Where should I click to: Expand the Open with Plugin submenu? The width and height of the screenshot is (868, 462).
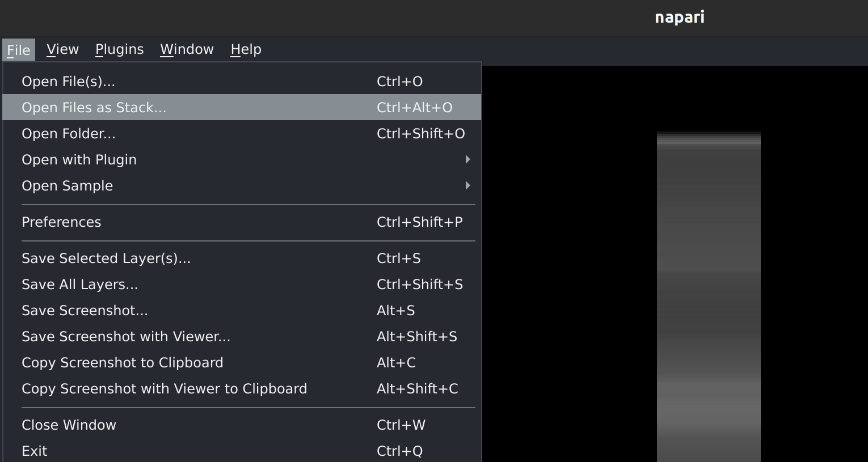pyautogui.click(x=242, y=160)
